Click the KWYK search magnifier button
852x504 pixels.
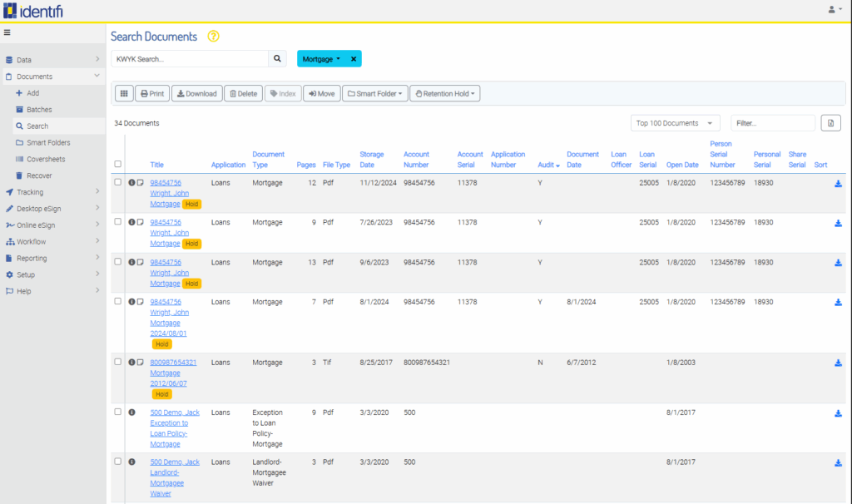click(x=277, y=59)
